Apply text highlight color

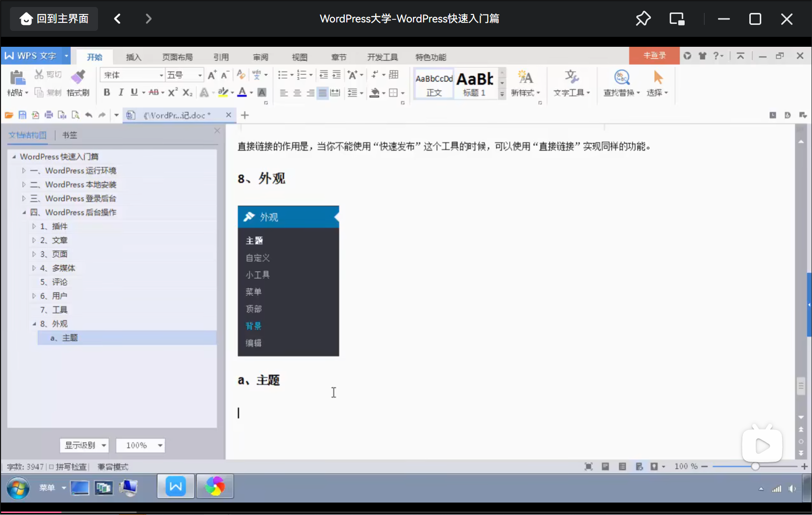[x=223, y=93]
